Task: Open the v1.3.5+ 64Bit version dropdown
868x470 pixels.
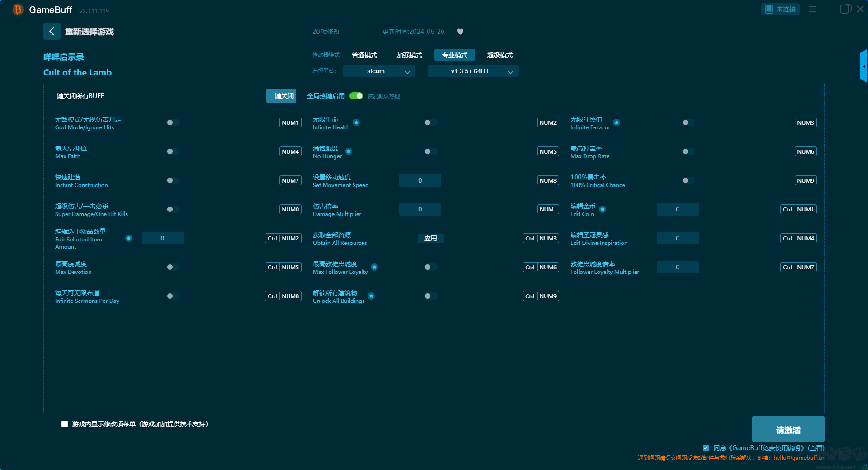Action: pyautogui.click(x=473, y=71)
